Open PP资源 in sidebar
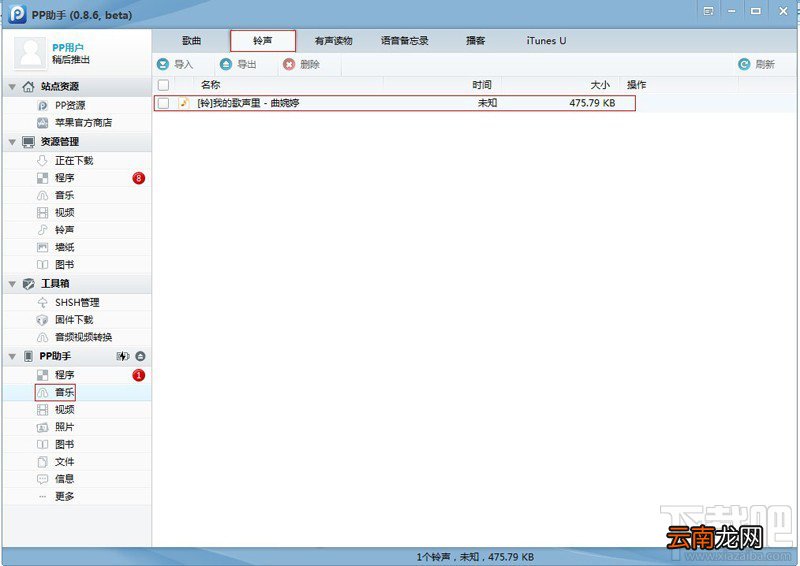This screenshot has height=566, width=800. (x=70, y=106)
